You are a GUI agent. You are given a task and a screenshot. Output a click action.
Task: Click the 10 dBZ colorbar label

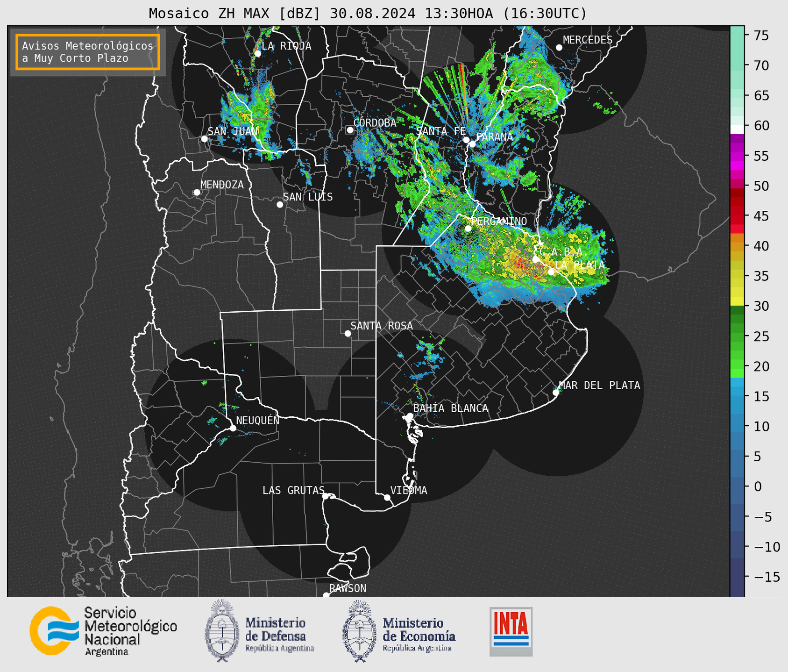pos(761,427)
